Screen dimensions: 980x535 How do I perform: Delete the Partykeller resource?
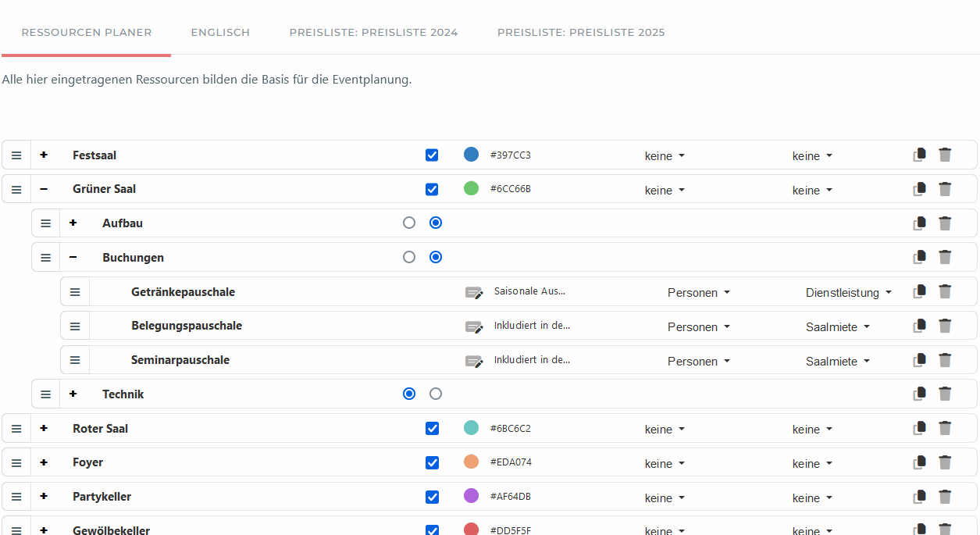pyautogui.click(x=945, y=497)
